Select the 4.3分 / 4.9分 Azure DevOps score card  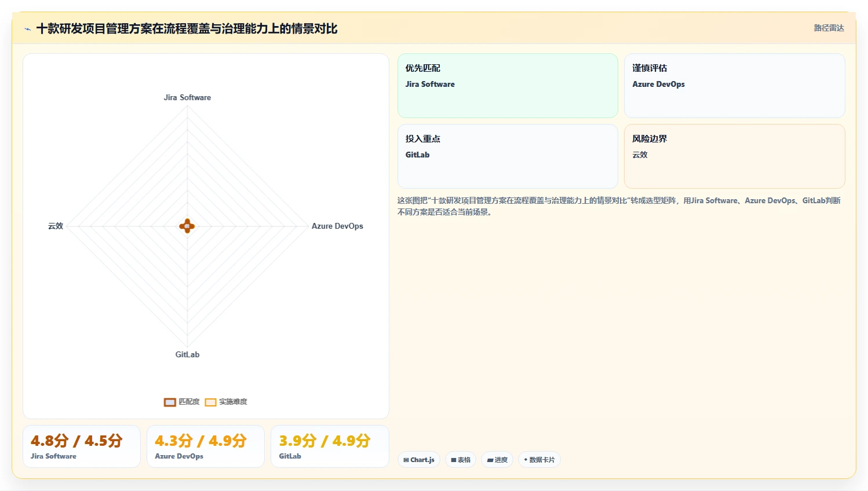[206, 446]
